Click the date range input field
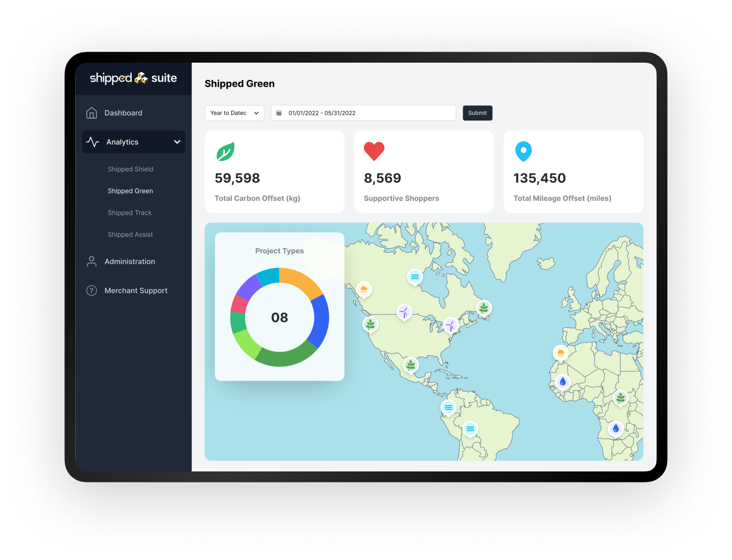Screen dimensions: 732x560 [363, 113]
